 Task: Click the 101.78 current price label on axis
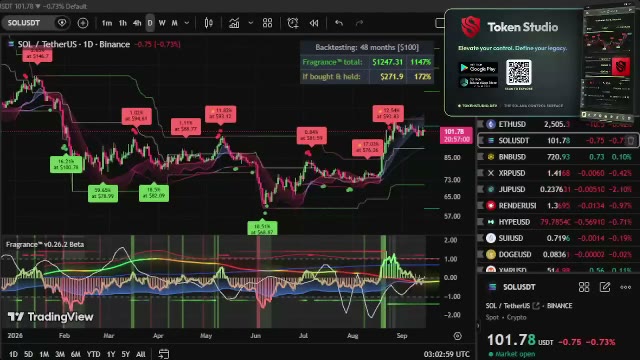coord(456,135)
